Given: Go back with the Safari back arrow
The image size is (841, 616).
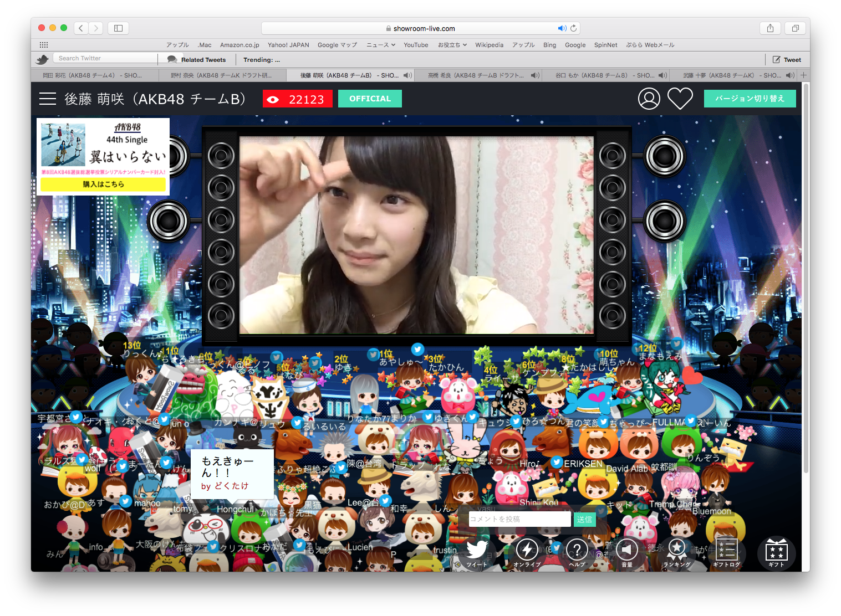Looking at the screenshot, I should pyautogui.click(x=81, y=28).
